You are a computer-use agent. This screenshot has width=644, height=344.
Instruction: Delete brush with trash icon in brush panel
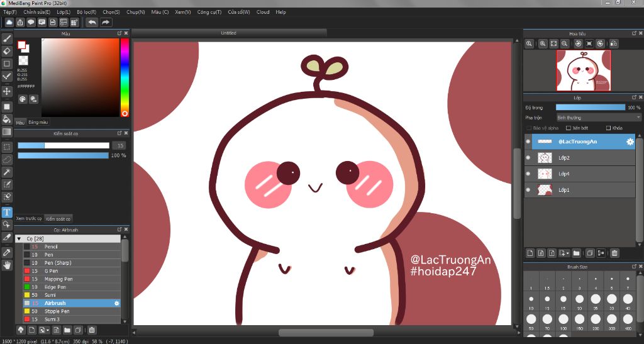[92, 330]
